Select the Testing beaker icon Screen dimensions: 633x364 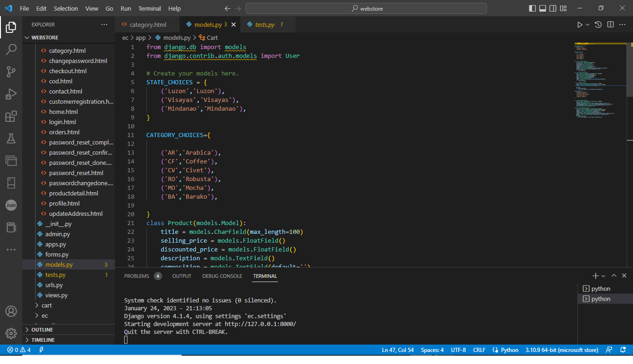tap(11, 138)
